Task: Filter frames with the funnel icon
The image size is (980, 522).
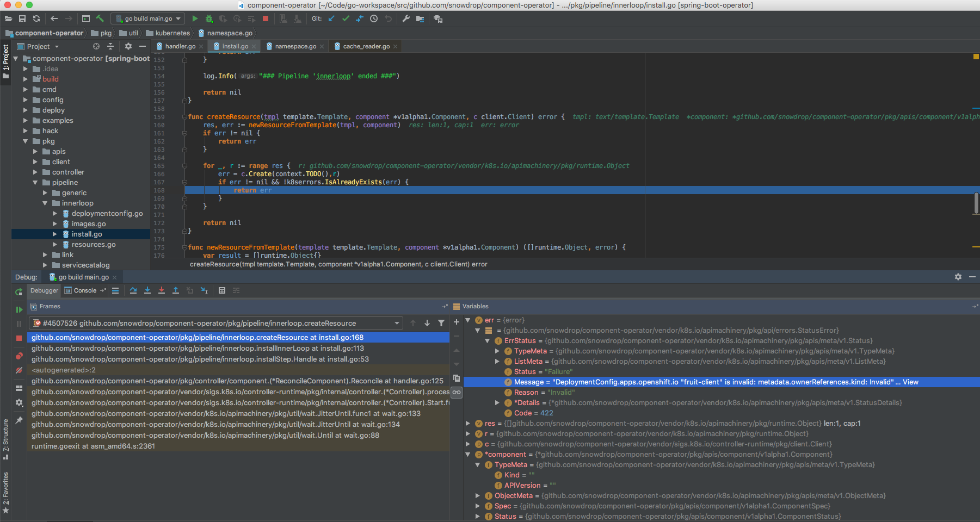Action: click(441, 323)
